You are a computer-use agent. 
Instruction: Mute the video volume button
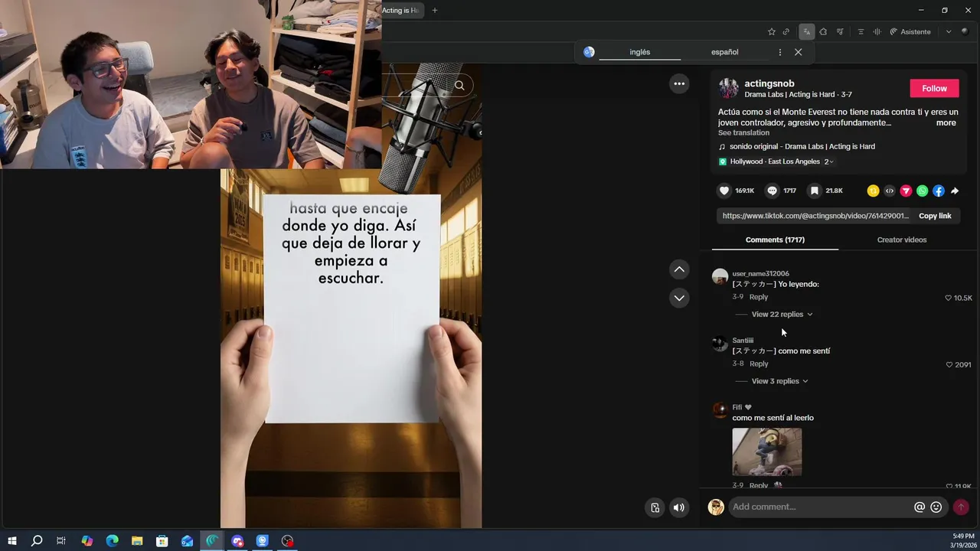pos(678,507)
